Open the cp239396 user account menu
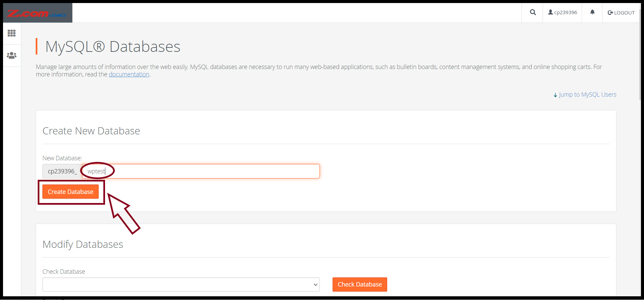The height and width of the screenshot is (300, 644). (x=563, y=12)
